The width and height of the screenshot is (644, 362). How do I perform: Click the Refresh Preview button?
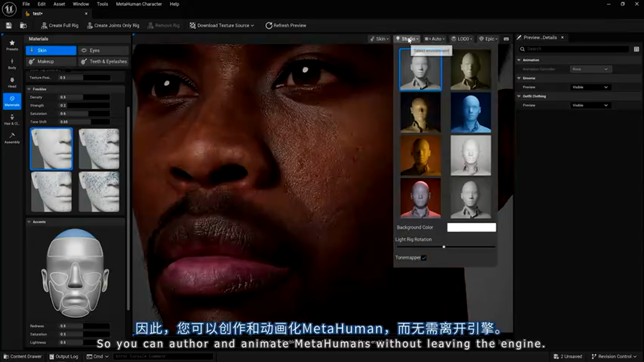pos(286,25)
